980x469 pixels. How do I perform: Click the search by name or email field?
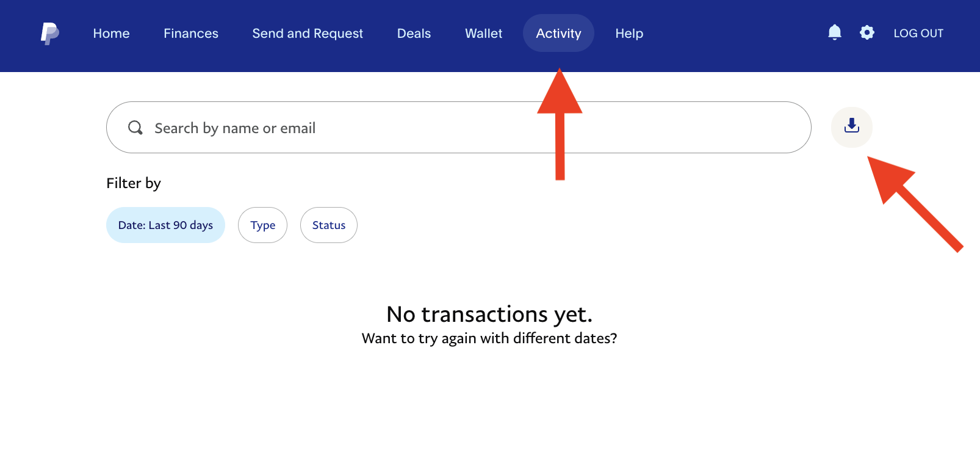pyautogui.click(x=427, y=128)
